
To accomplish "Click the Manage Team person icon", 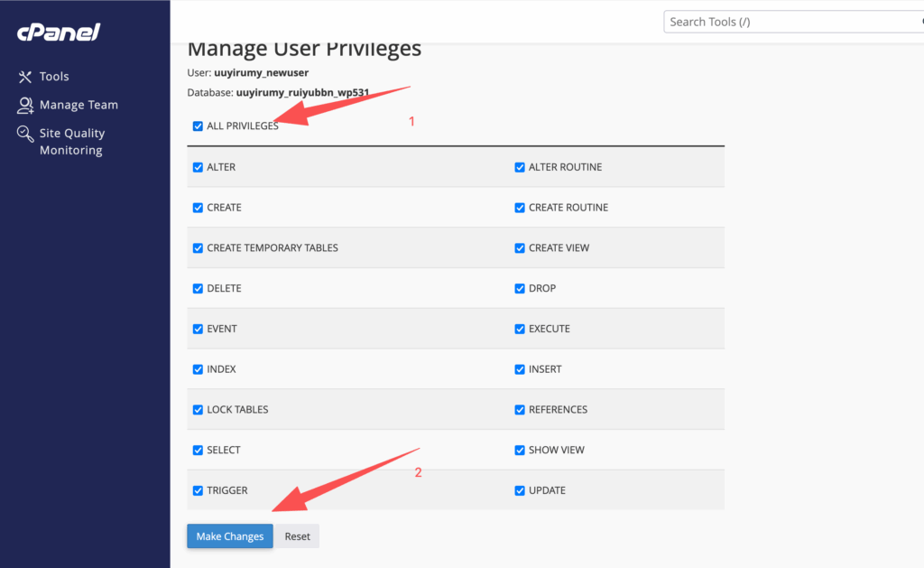I will 25,105.
